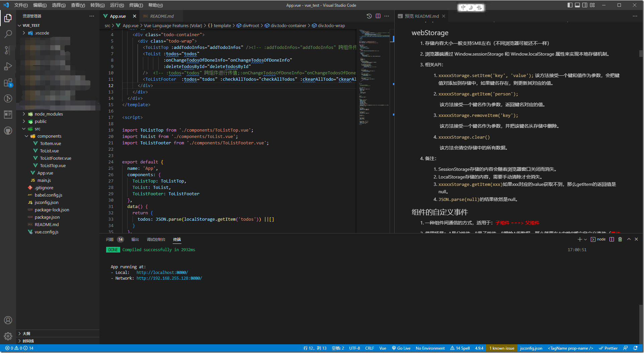The image size is (644, 353).
Task: Open the Explorer view in activity bar
Action: (8, 18)
